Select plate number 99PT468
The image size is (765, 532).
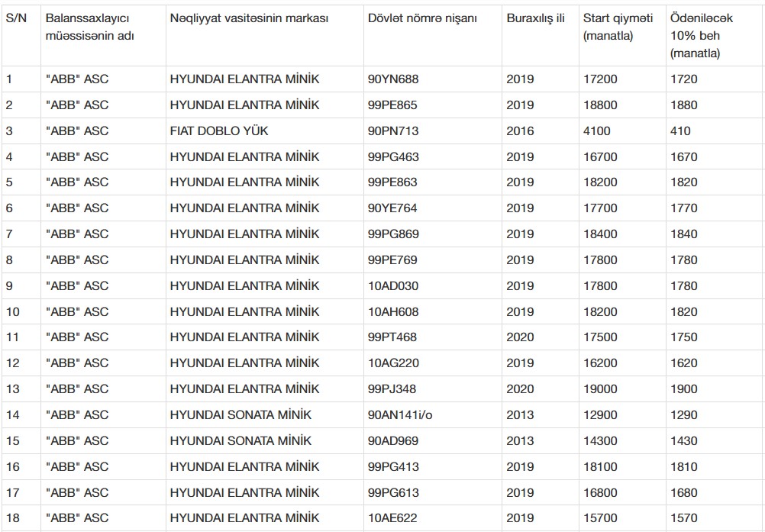[392, 337]
